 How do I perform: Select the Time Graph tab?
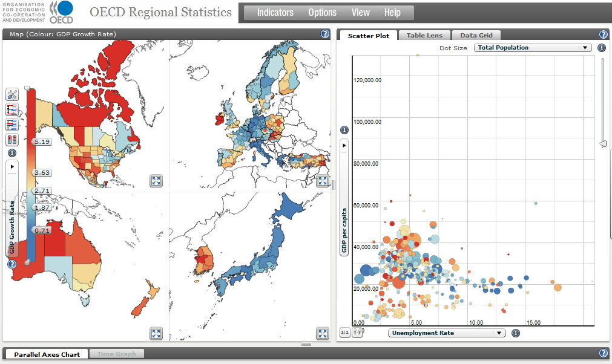click(x=117, y=354)
